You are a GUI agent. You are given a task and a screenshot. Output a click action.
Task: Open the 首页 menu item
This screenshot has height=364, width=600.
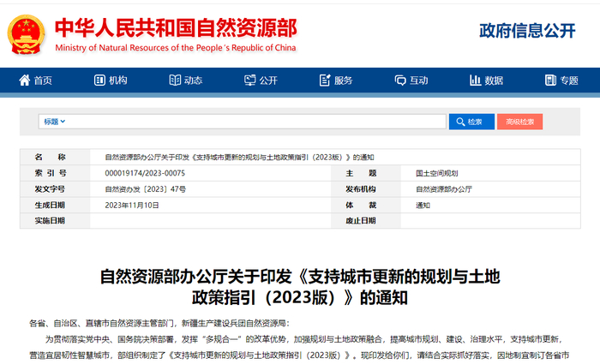pyautogui.click(x=36, y=81)
